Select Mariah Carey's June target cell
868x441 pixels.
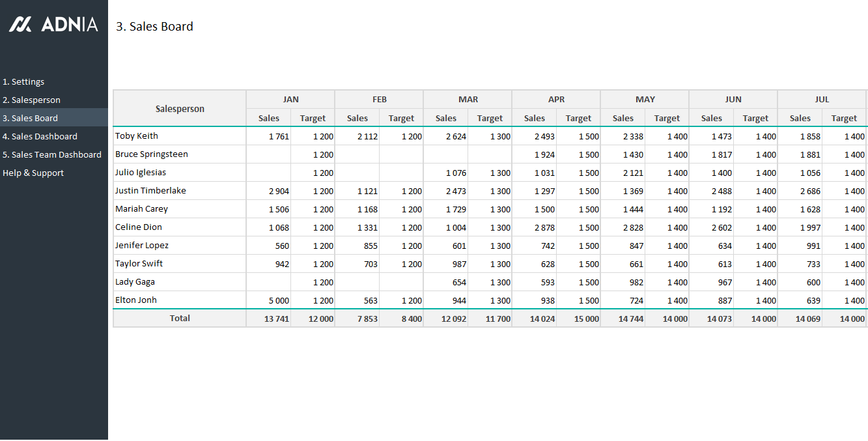click(755, 209)
